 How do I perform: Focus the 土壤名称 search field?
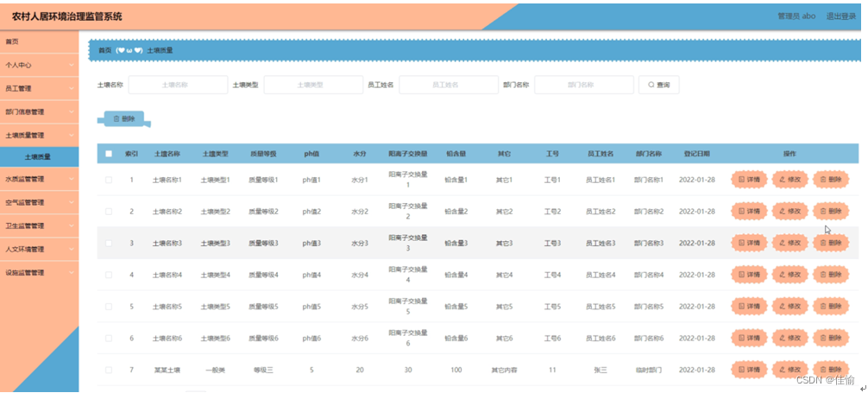178,85
